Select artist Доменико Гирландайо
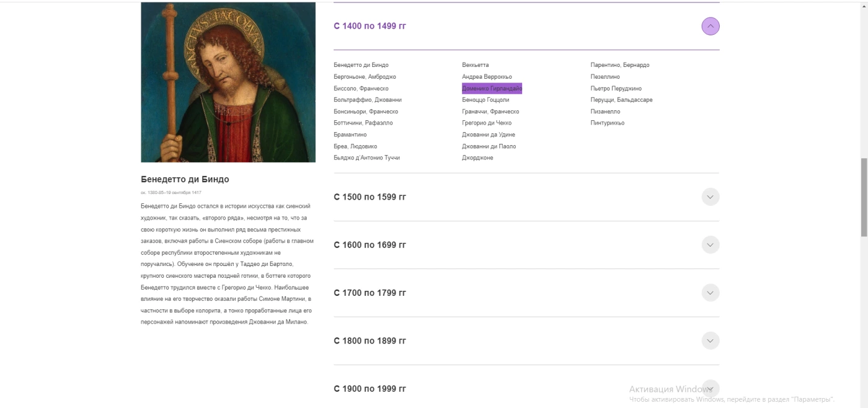This screenshot has width=868, height=408. [492, 89]
